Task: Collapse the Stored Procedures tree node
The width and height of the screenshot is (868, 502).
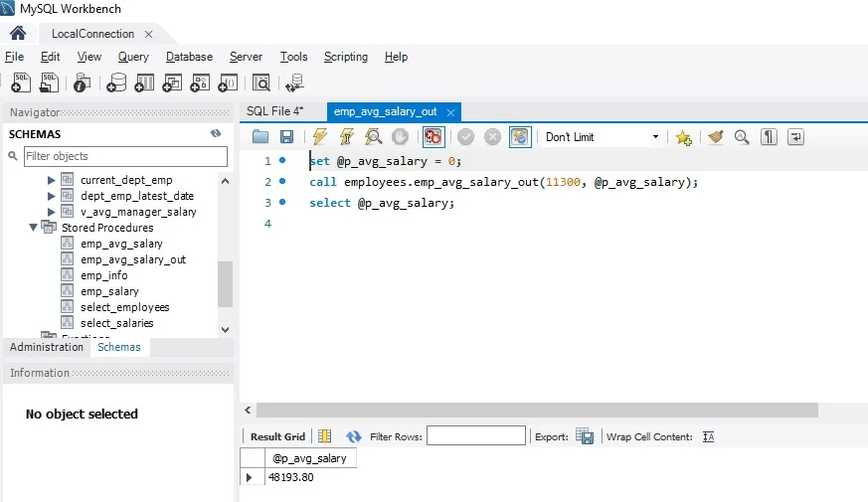Action: pos(34,228)
